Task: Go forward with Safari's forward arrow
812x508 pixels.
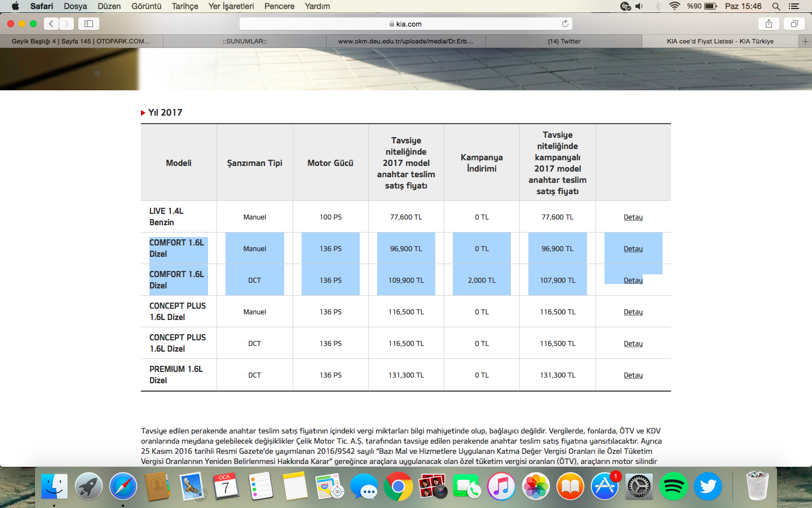Action: click(x=67, y=24)
